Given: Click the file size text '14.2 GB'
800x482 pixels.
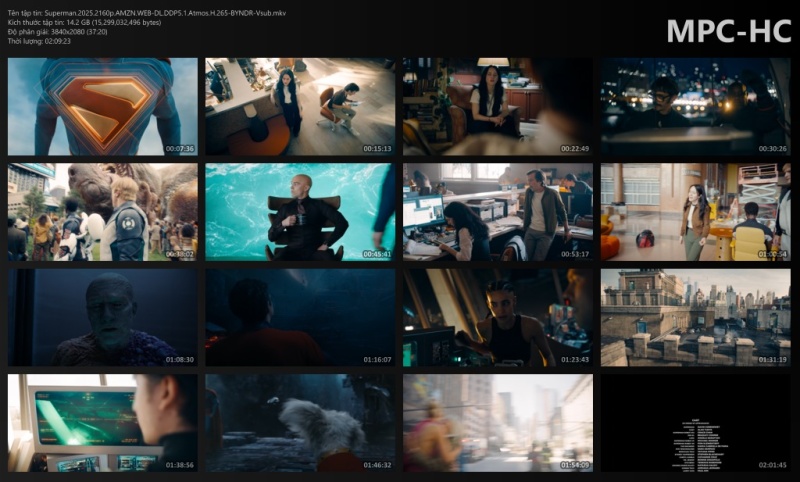Looking at the screenshot, I should click(x=78, y=22).
